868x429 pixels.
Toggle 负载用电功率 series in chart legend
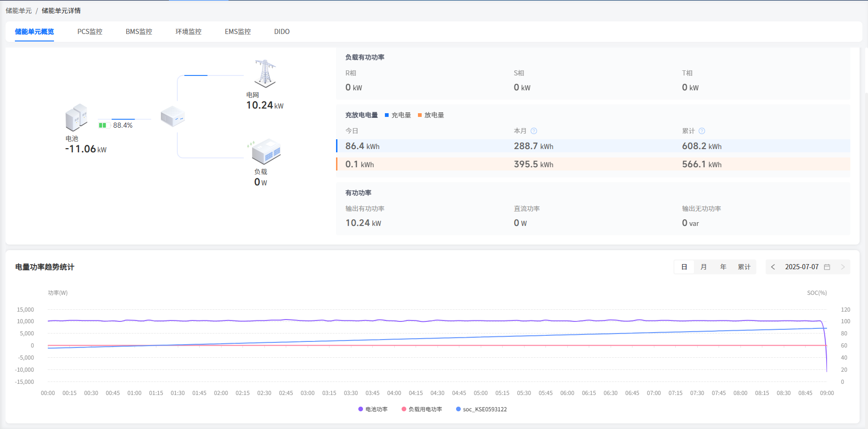(422, 409)
